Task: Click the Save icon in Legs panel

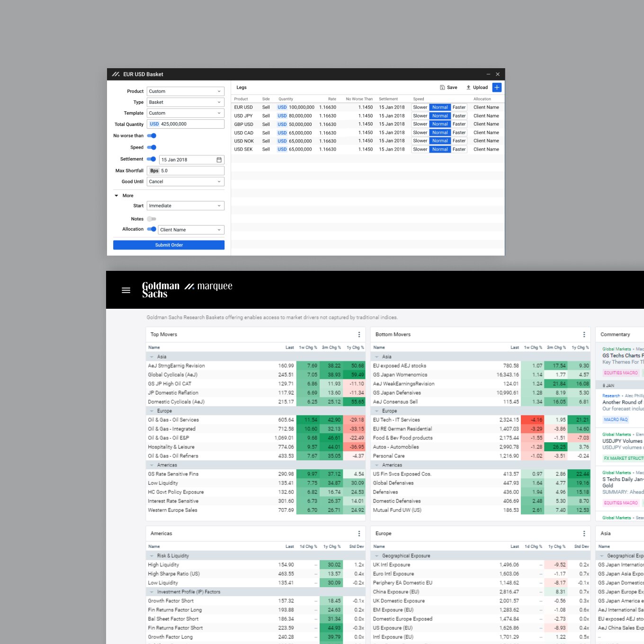Action: (x=442, y=88)
